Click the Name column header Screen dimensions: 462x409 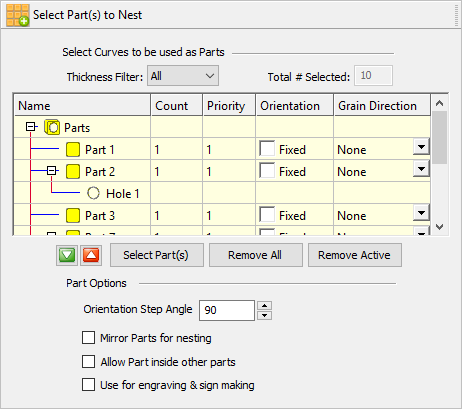[x=82, y=106]
